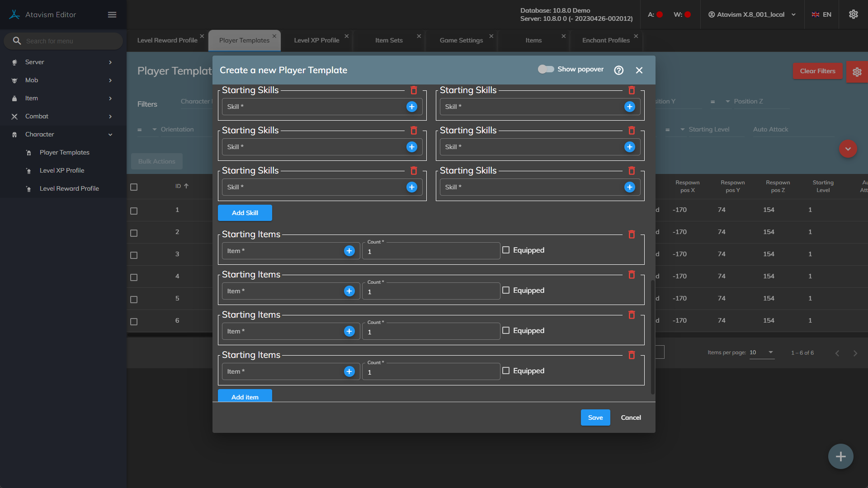Click plus icon in first Item field

(349, 251)
